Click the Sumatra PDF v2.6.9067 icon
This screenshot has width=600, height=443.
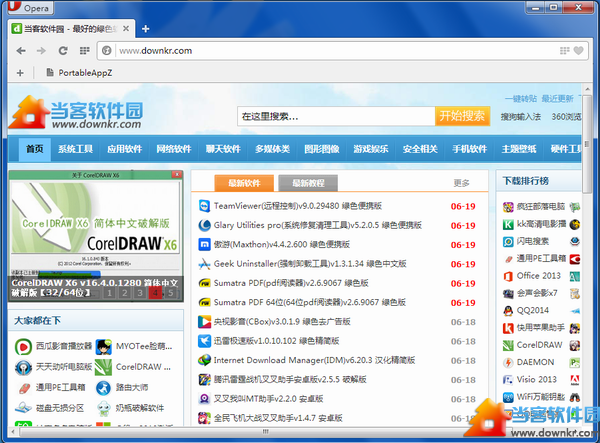pos(205,283)
